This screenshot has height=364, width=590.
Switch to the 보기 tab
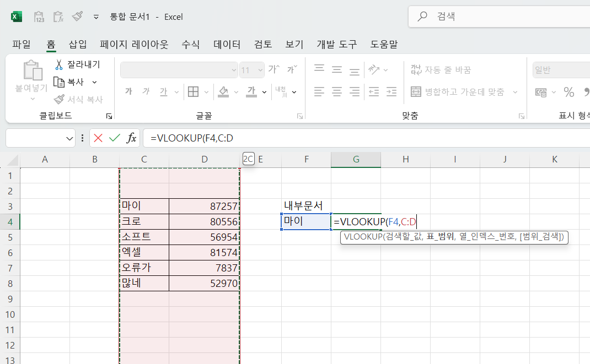coord(294,44)
